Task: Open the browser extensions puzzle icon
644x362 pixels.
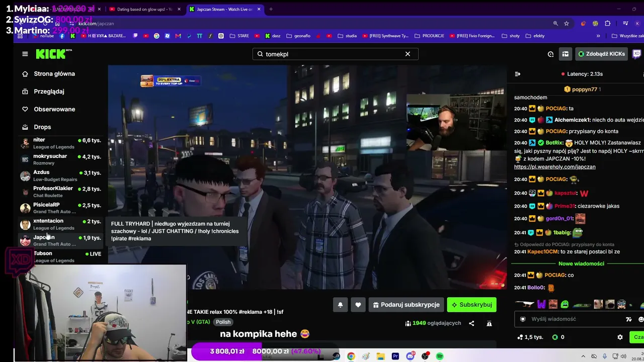Action: [x=608, y=24]
